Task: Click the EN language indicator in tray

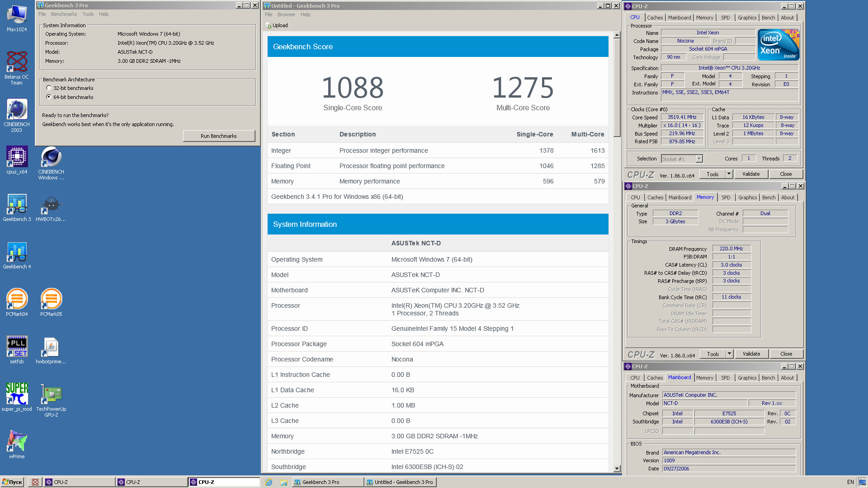Action: (850, 482)
